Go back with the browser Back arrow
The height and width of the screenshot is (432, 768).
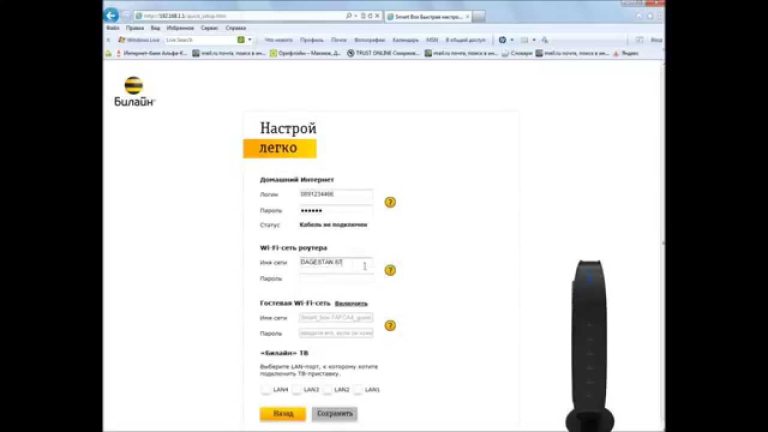click(x=111, y=15)
